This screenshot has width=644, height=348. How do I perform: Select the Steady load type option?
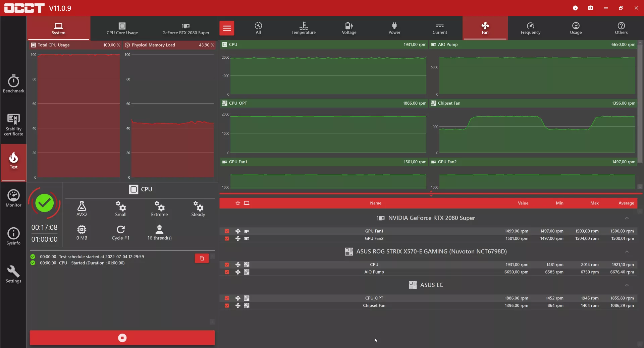point(198,209)
